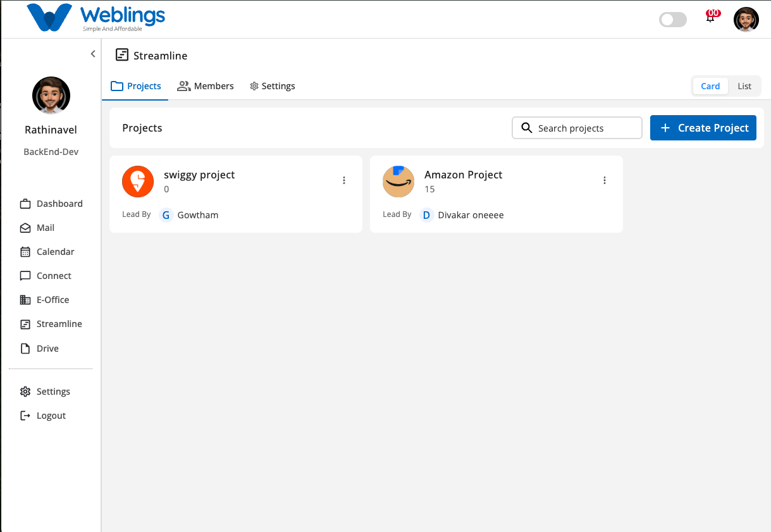Click the Drive file icon
This screenshot has height=532, width=771.
pyautogui.click(x=25, y=349)
